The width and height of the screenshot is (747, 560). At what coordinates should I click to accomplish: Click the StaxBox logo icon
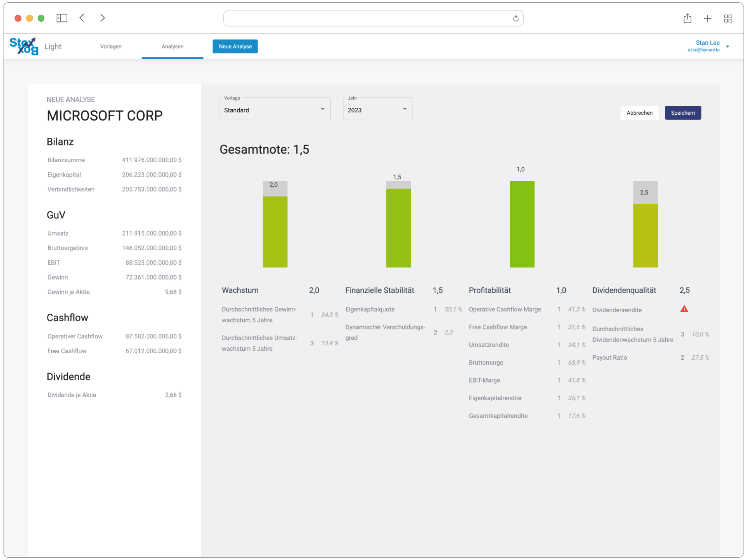click(x=23, y=46)
